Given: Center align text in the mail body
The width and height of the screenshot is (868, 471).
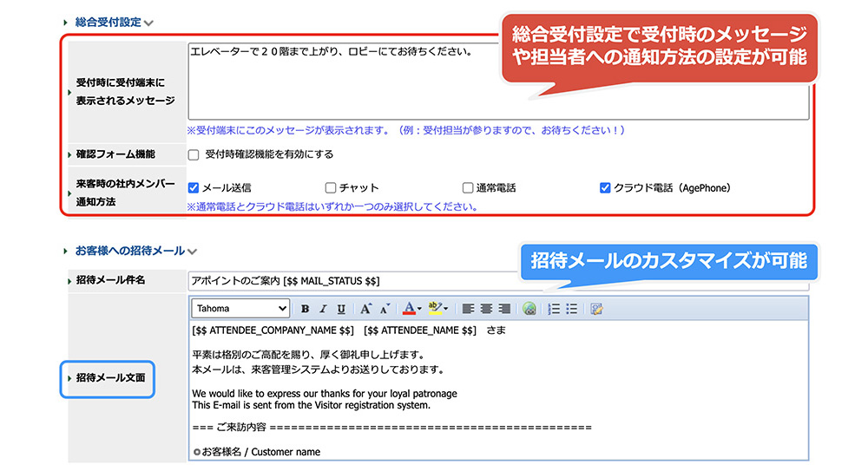Looking at the screenshot, I should [x=486, y=309].
